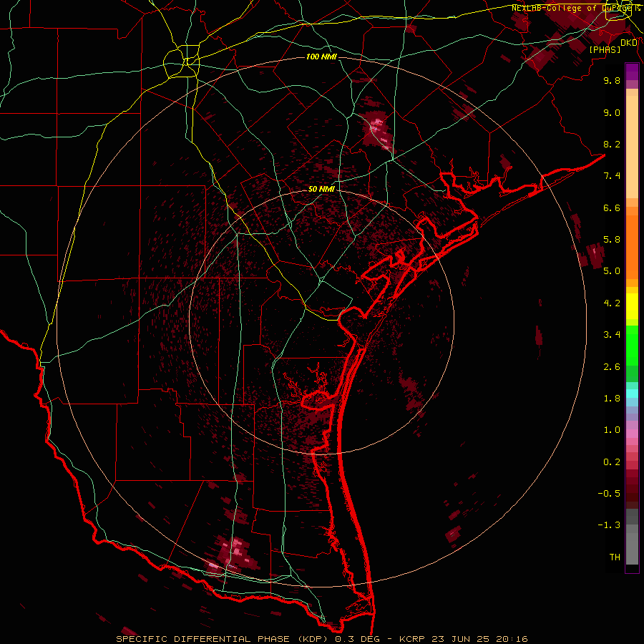Select the 3.4 value on the scale
The width and height of the screenshot is (644, 644).
click(612, 335)
